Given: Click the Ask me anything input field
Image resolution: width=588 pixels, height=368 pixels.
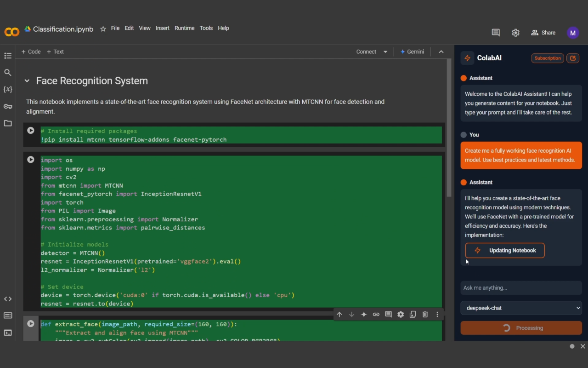Looking at the screenshot, I should point(521,288).
